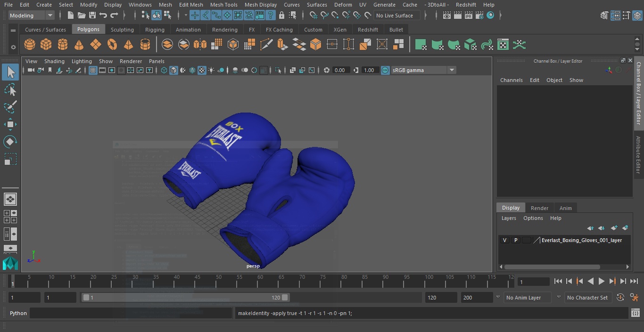Click the IPR render icon
The image size is (644, 332).
(x=469, y=16)
